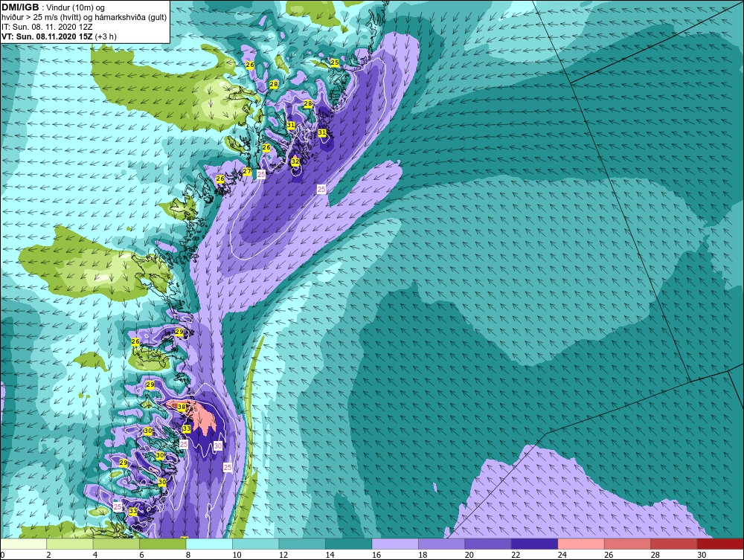Click the legend swatch between 0 and 2
The image size is (744, 560).
point(23,544)
